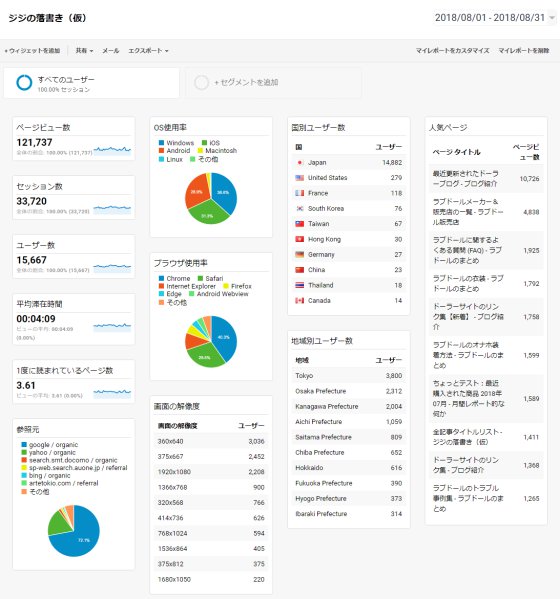Image resolution: width=560 pixels, height=599 pixels.
Task: Expand the 共有 share dropdown
Action: point(84,50)
